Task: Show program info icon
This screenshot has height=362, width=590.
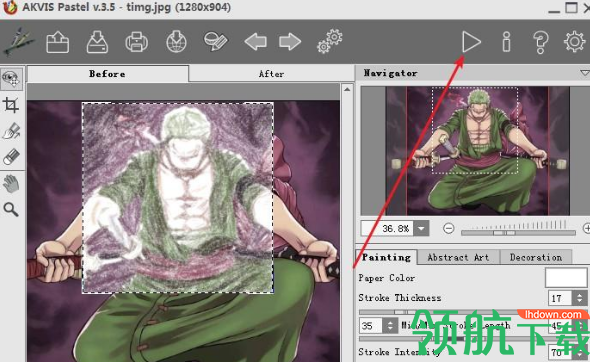Action: point(506,42)
